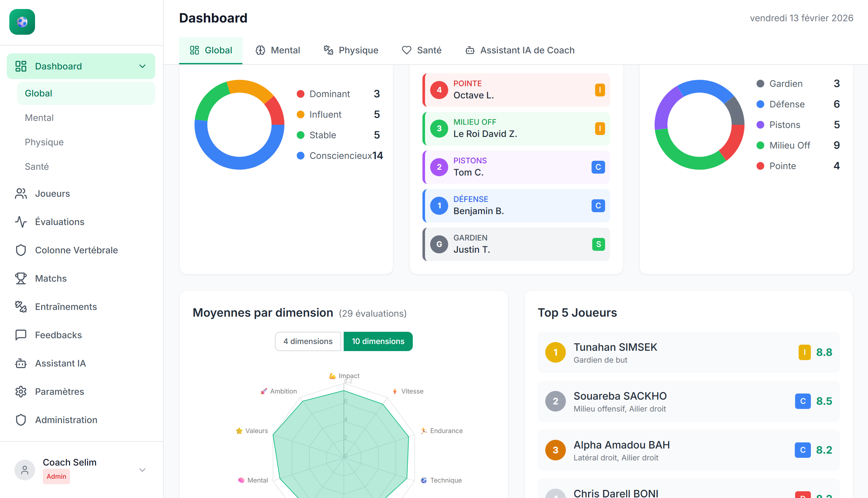Open the Physique tab

351,50
